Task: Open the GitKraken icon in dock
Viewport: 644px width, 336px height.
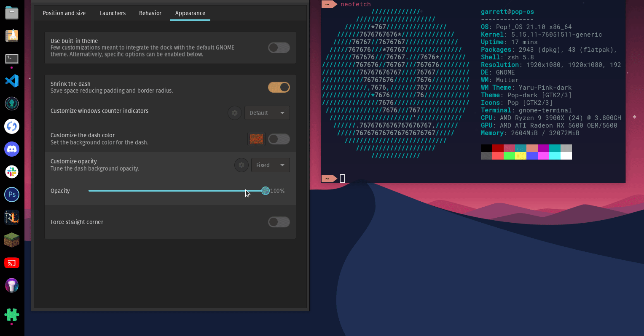Action: [12, 104]
